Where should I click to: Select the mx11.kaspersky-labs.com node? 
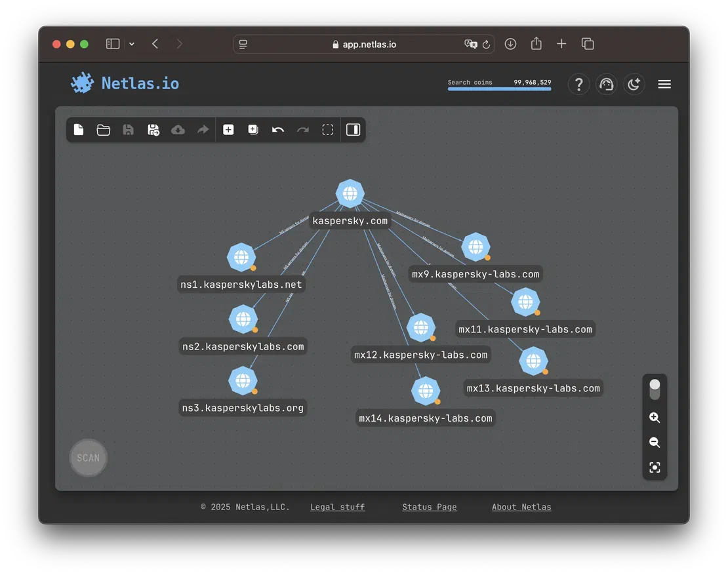click(525, 302)
